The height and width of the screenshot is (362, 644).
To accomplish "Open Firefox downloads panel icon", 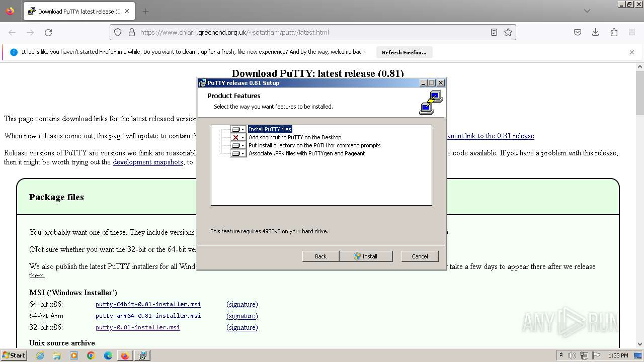I will (596, 32).
